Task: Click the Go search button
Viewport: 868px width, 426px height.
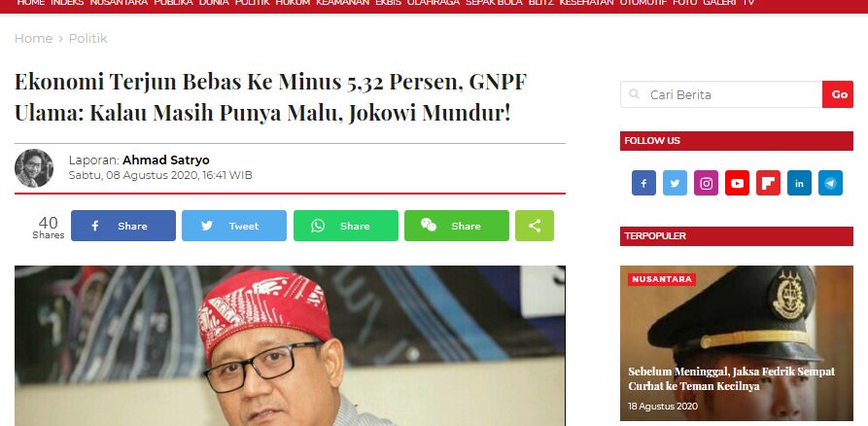Action: (x=838, y=94)
